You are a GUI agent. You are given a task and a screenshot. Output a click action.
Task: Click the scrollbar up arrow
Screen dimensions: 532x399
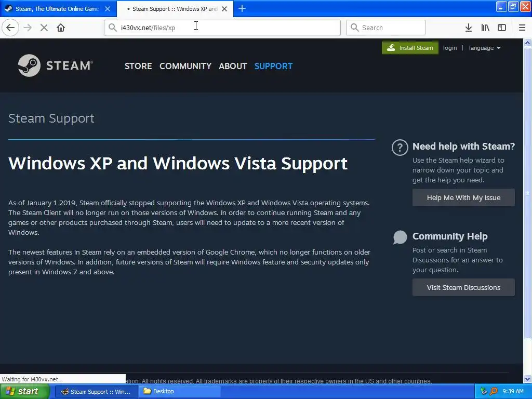pos(528,43)
